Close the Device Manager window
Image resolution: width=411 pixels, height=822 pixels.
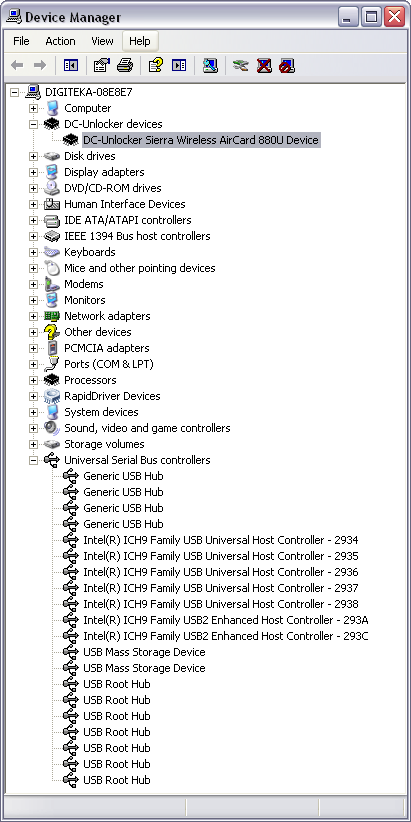[394, 17]
